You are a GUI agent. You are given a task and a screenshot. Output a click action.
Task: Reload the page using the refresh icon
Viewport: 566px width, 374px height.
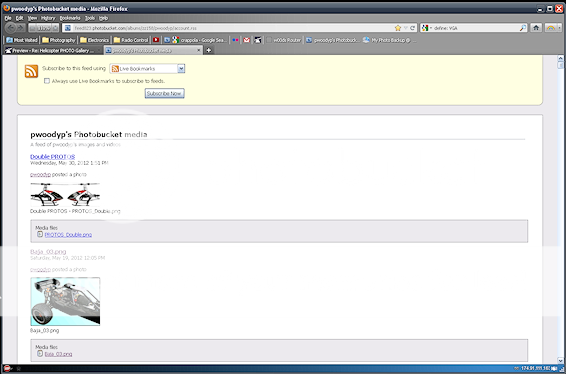(413, 28)
